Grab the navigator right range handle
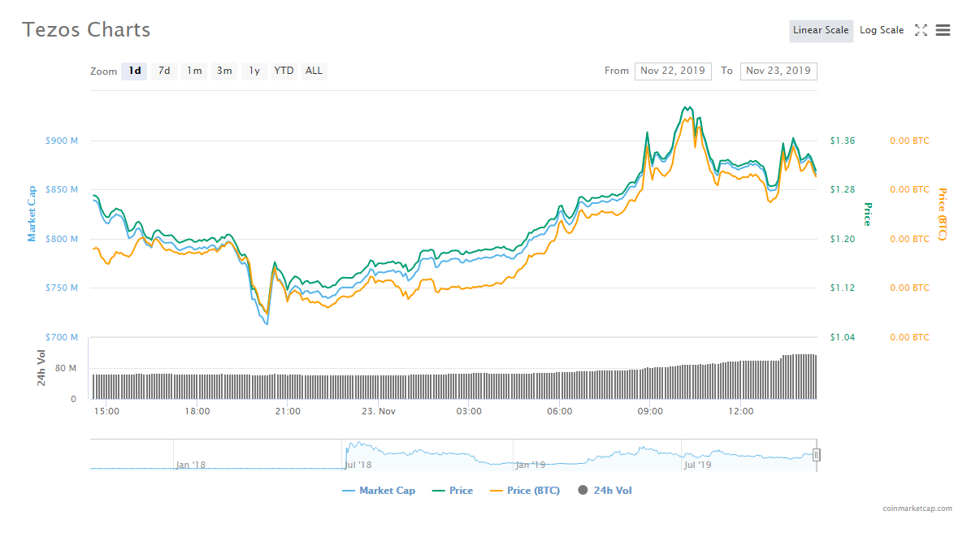The image size is (980, 537). 817,455
